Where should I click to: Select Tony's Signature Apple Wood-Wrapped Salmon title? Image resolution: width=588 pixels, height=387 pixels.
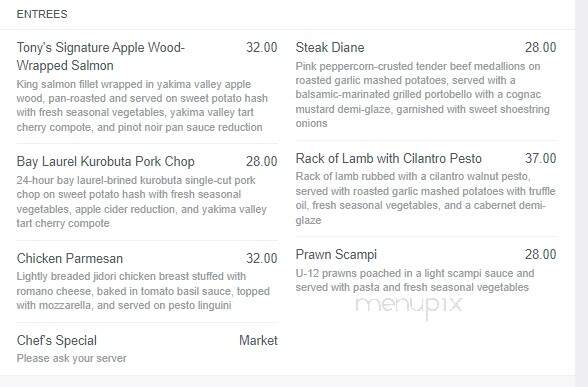coord(100,57)
